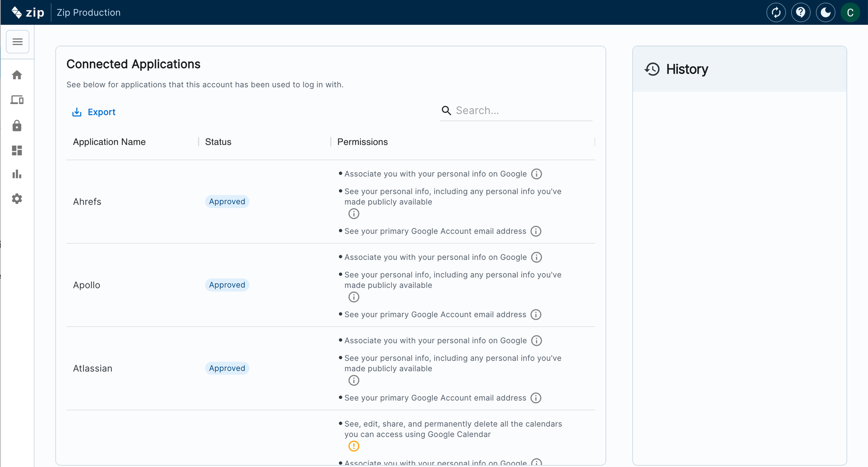Click Approved status badge for Ahrefs
This screenshot has height=467, width=868.
click(x=227, y=201)
